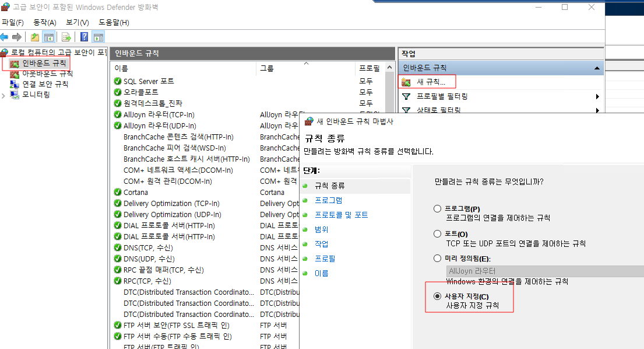Click 새 규칙... in the actions pane
This screenshot has width=644, height=349.
coord(431,82)
